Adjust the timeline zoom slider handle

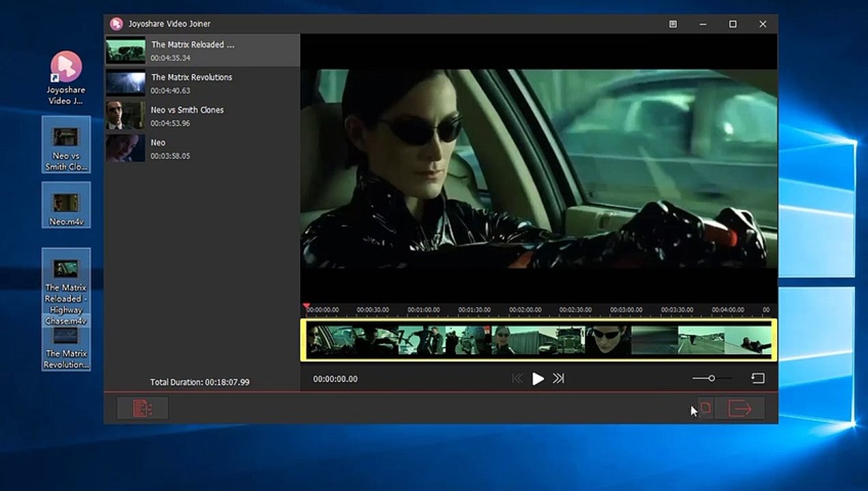point(711,378)
